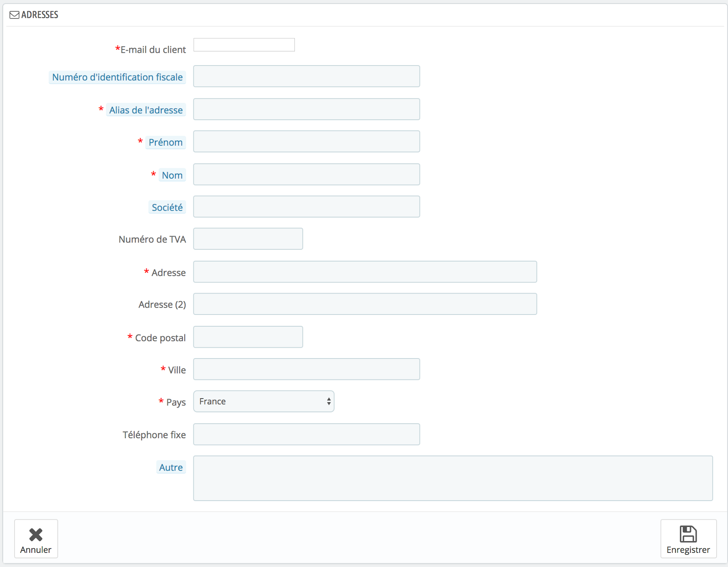Open the Pays country dropdown

click(263, 401)
